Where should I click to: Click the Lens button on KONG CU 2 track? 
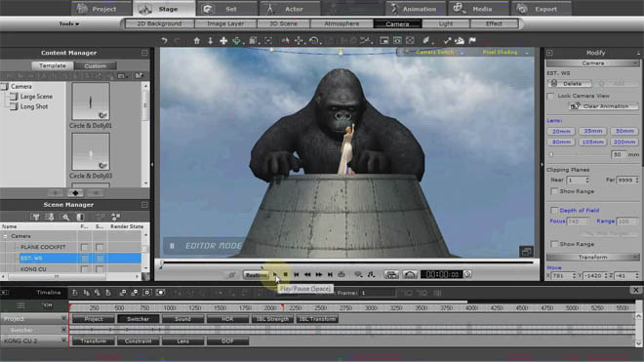point(182,342)
